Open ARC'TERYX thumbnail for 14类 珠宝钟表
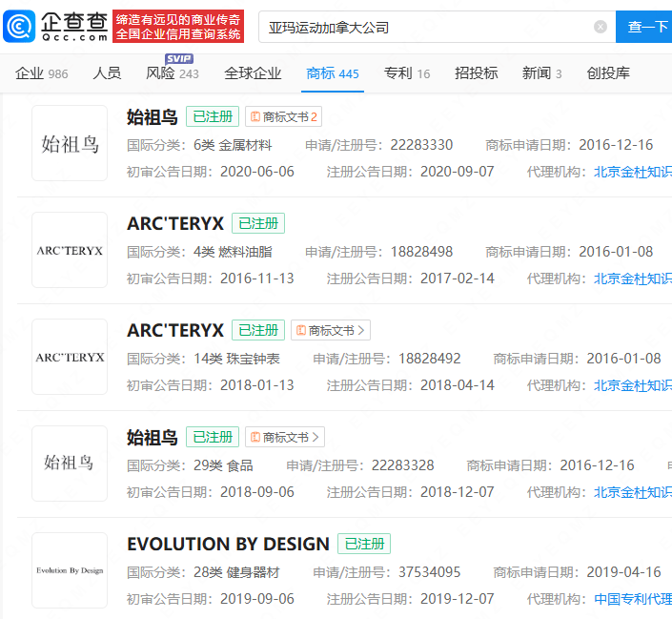The height and width of the screenshot is (619, 672). pos(70,357)
